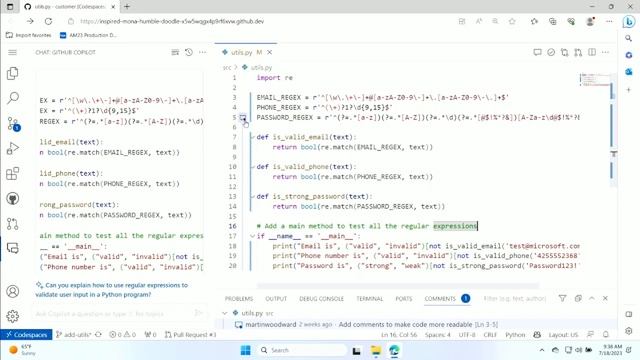Open the hamburger application menu

click(13, 52)
